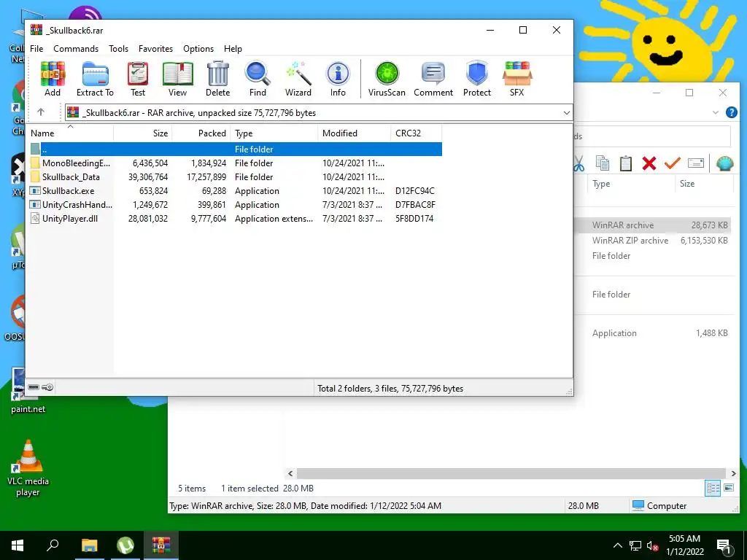
Task: Select the Skullback_Data folder
Action: [236, 176]
